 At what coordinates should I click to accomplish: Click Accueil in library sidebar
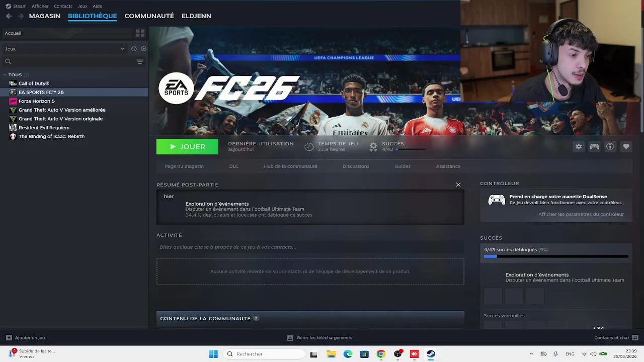pyautogui.click(x=67, y=33)
